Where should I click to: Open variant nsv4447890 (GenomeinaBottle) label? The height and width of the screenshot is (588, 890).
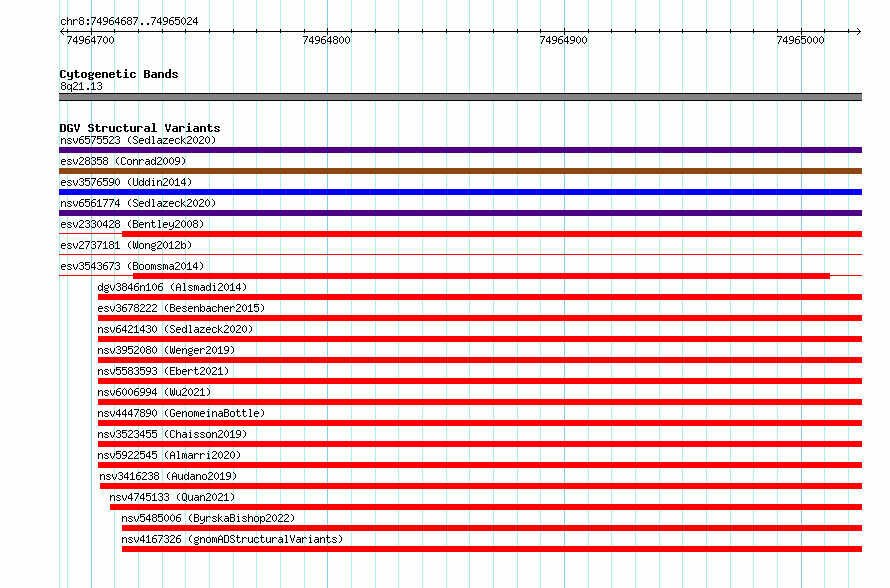[182, 413]
